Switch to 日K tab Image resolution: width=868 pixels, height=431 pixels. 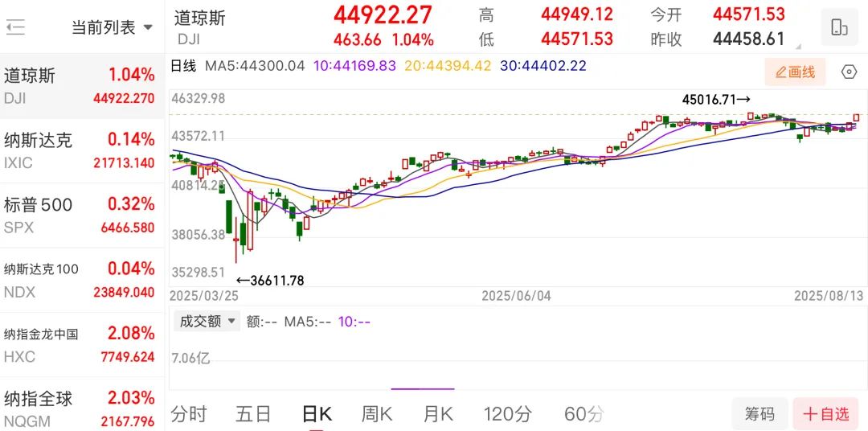(x=317, y=414)
